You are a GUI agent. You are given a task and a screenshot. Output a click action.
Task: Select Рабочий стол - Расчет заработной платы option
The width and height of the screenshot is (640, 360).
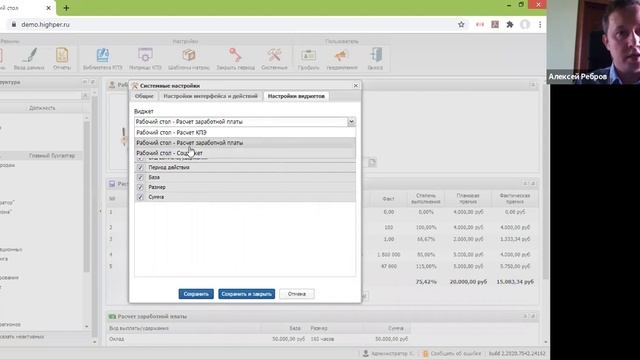point(245,142)
